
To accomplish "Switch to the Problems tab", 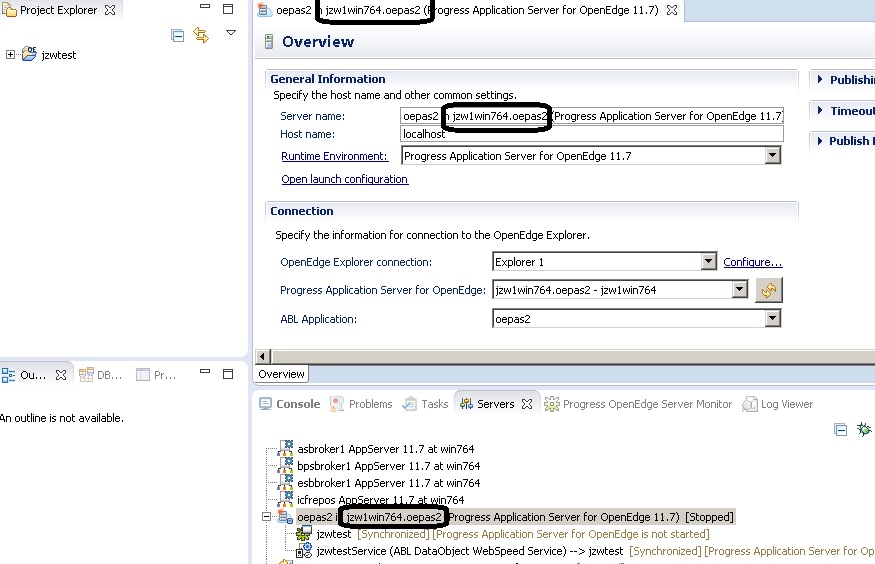I will pyautogui.click(x=362, y=404).
